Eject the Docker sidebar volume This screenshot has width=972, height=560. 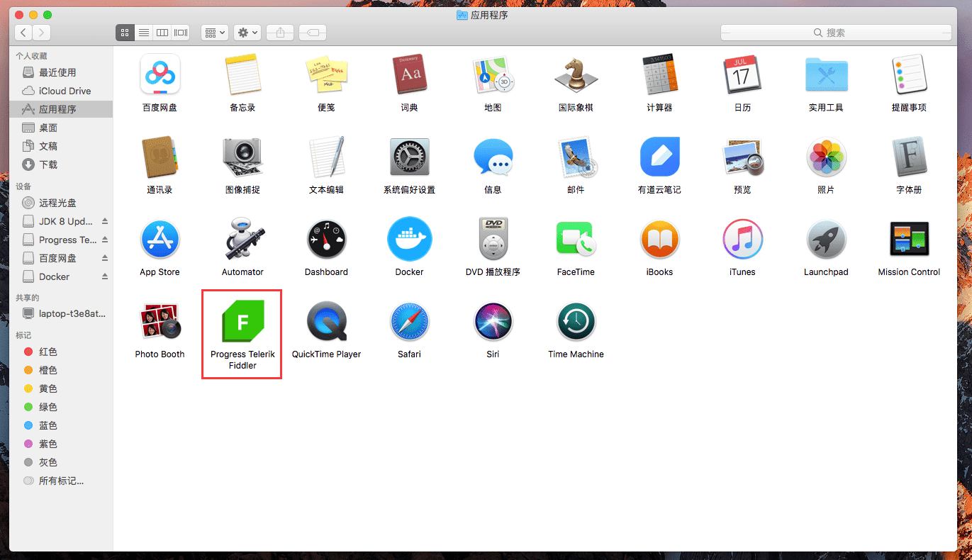(105, 276)
